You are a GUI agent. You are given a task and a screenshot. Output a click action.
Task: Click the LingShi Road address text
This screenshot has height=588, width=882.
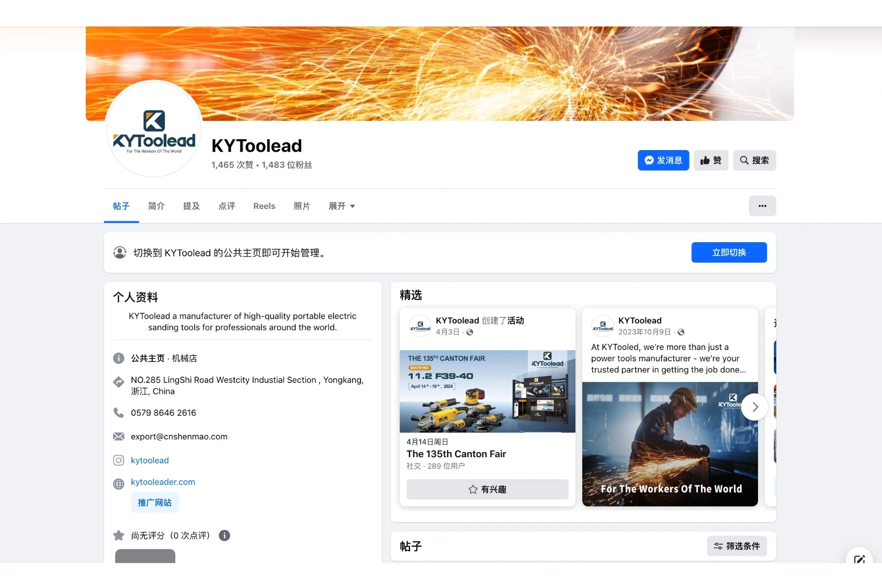247,386
